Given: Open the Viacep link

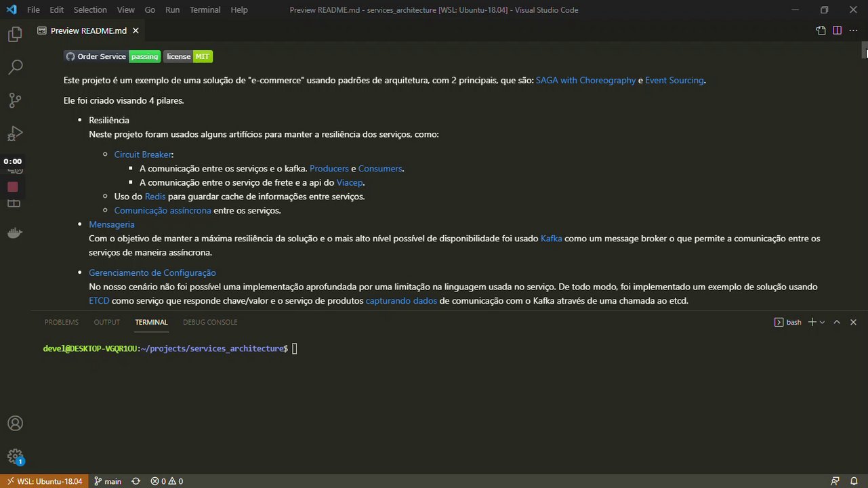Looking at the screenshot, I should [350, 182].
